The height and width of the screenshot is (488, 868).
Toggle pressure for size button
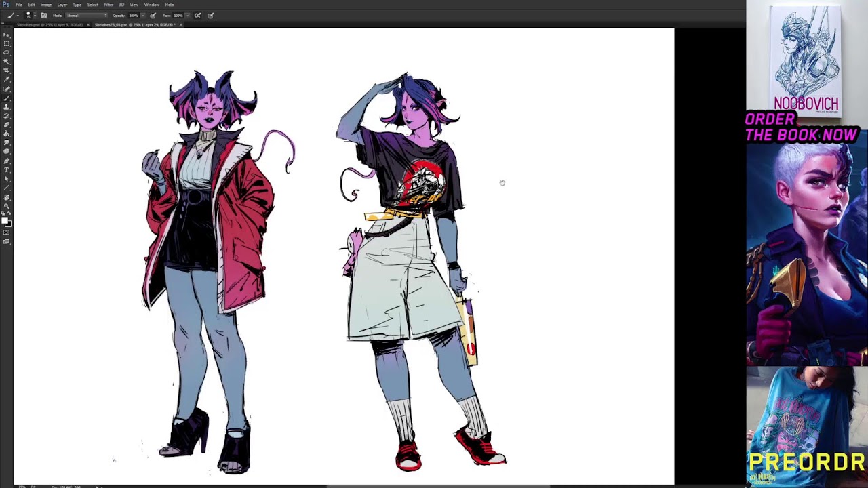[211, 16]
